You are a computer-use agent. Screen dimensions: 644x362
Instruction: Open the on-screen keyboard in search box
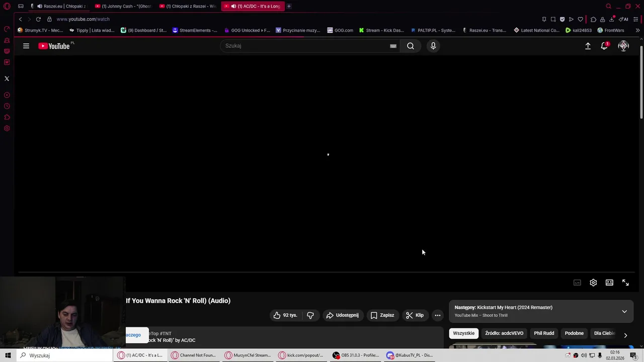click(x=393, y=46)
